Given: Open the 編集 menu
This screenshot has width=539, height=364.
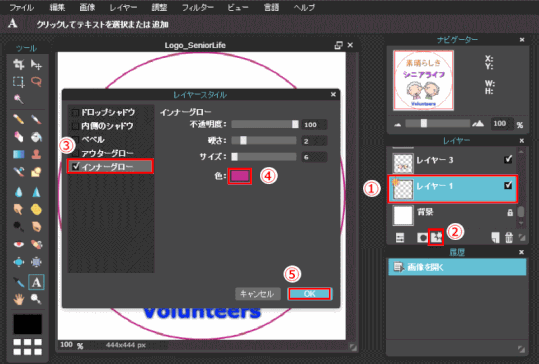Looking at the screenshot, I should (x=57, y=8).
